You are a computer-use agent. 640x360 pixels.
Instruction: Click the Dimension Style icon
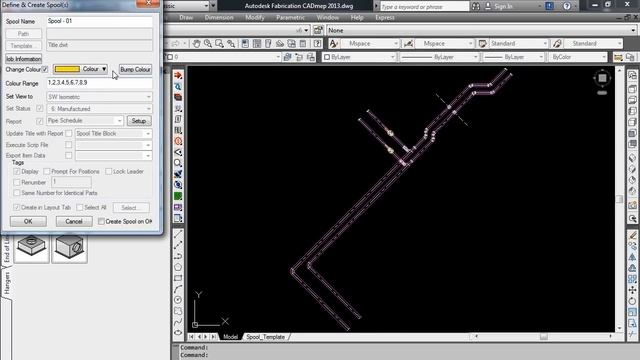click(x=408, y=44)
